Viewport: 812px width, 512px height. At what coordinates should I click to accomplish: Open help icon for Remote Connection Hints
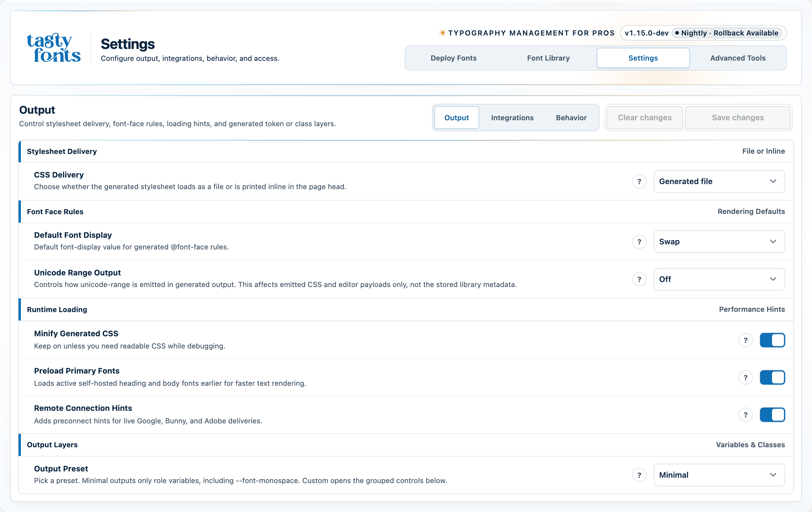[x=745, y=415]
